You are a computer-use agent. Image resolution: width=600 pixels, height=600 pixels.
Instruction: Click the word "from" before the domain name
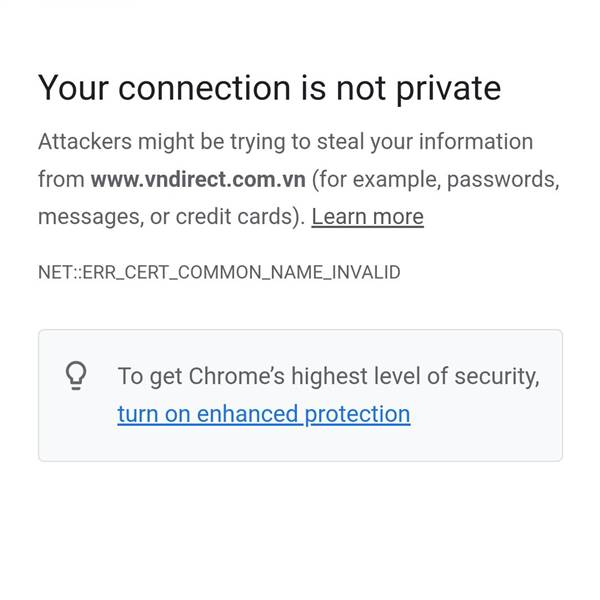tap(60, 180)
